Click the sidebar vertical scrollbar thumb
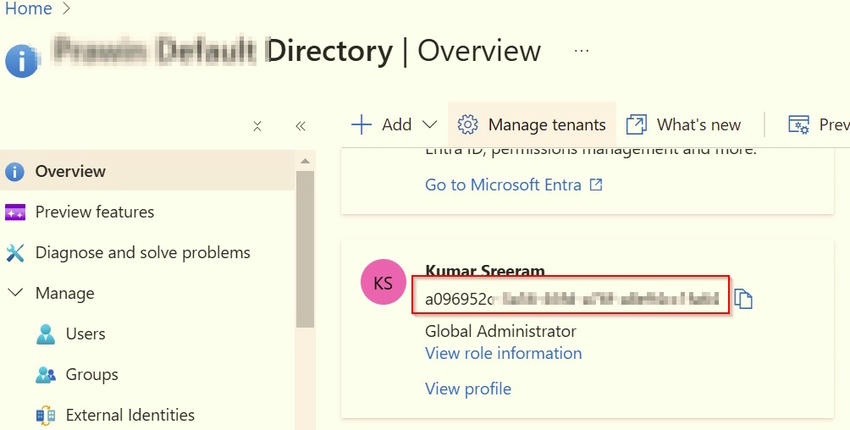850x430 pixels. (x=305, y=249)
